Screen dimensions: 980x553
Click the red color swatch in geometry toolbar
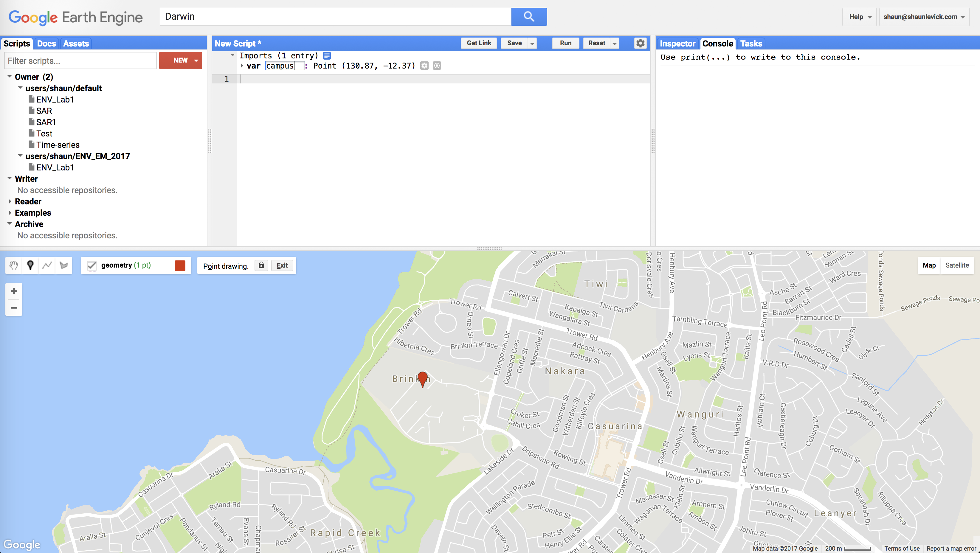[179, 265]
